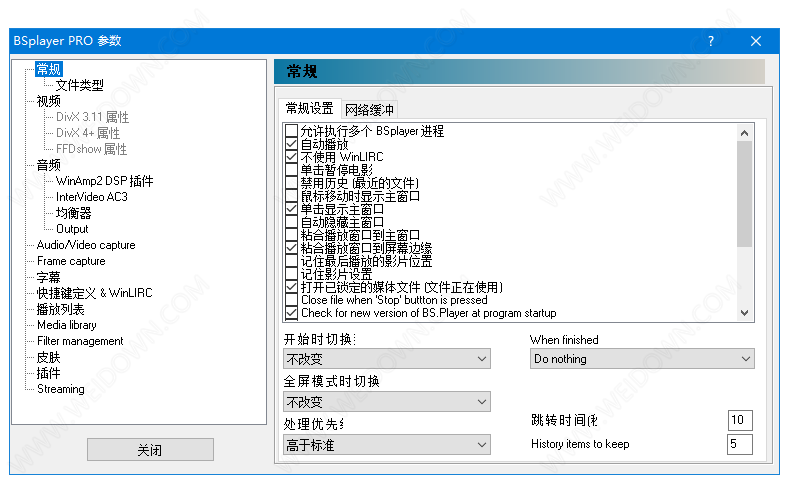The width and height of the screenshot is (790, 500).
Task: Open Frame capture settings
Action: pyautogui.click(x=71, y=261)
